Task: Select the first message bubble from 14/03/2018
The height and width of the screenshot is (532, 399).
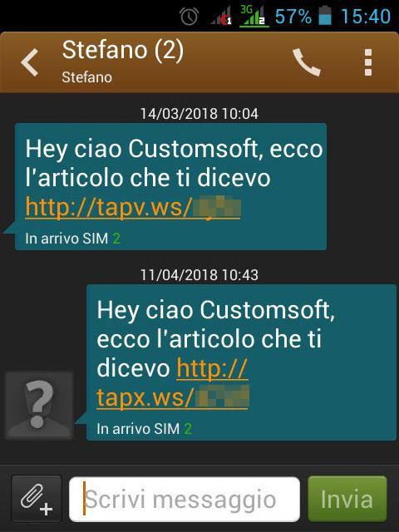Action: [x=170, y=186]
